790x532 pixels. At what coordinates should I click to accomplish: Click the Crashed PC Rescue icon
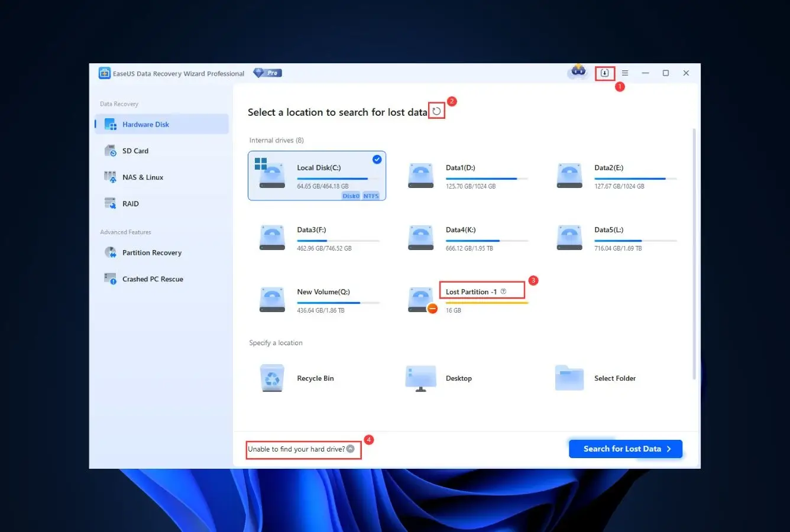(111, 278)
